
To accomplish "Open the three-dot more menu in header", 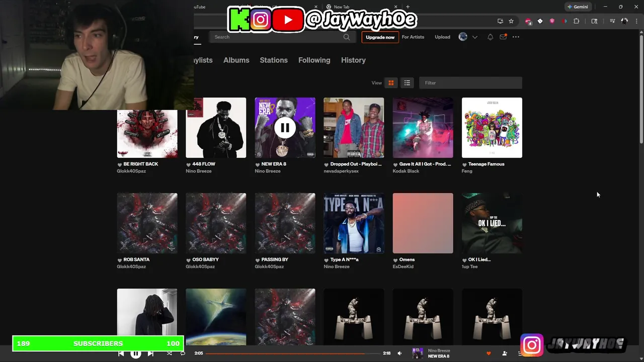I will coord(516,37).
